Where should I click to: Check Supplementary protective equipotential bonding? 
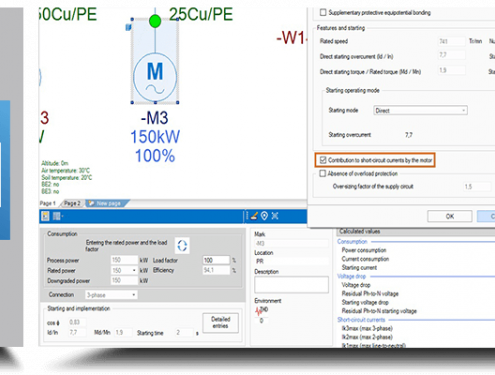(323, 12)
